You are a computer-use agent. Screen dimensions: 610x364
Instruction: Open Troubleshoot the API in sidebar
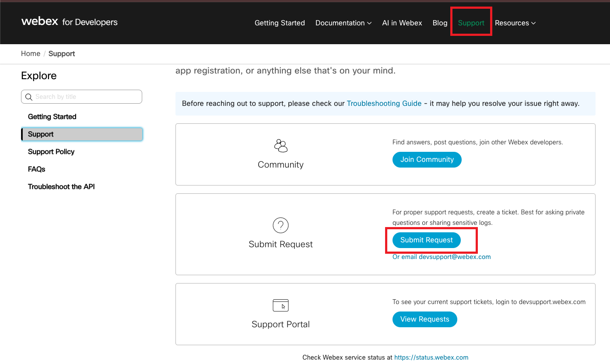point(61,187)
